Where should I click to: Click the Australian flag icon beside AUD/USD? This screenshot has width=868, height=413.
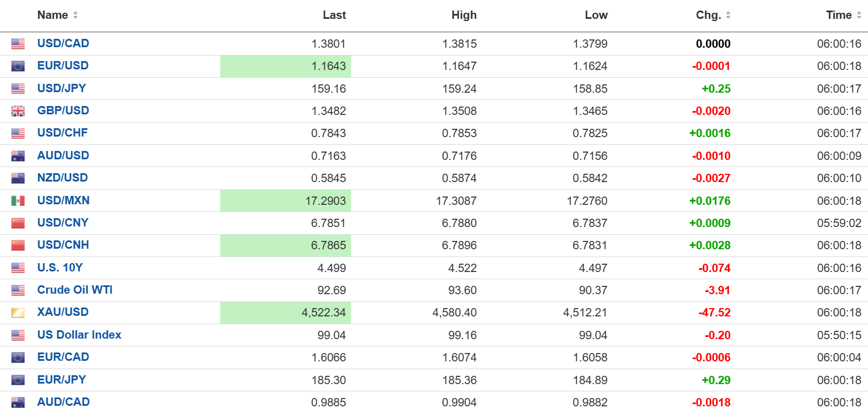(18, 156)
